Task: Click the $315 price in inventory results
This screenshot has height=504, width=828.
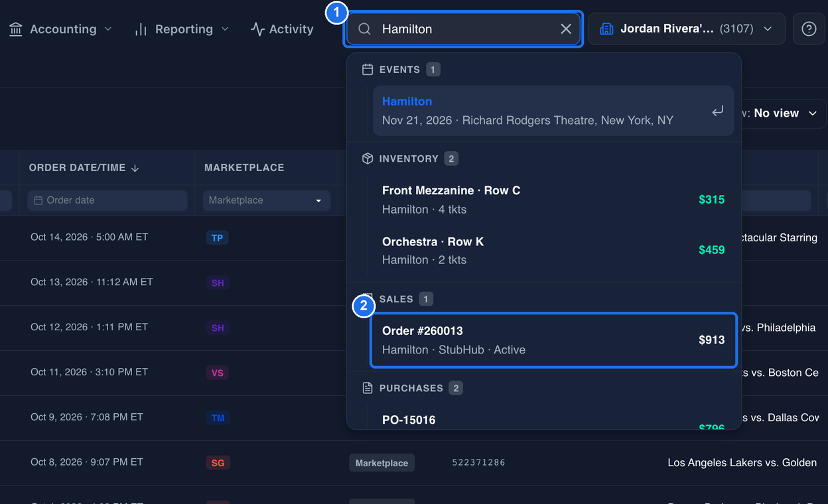Action: pos(711,200)
